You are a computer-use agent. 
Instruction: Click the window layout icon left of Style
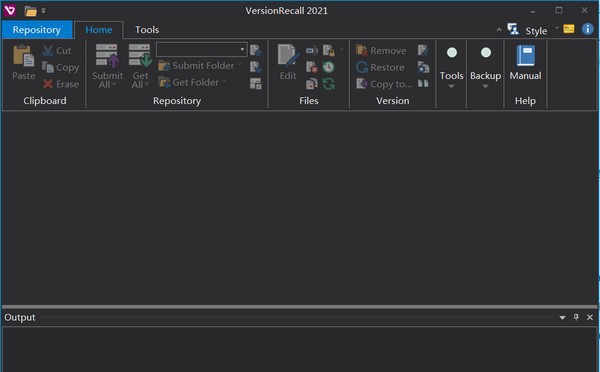[513, 29]
